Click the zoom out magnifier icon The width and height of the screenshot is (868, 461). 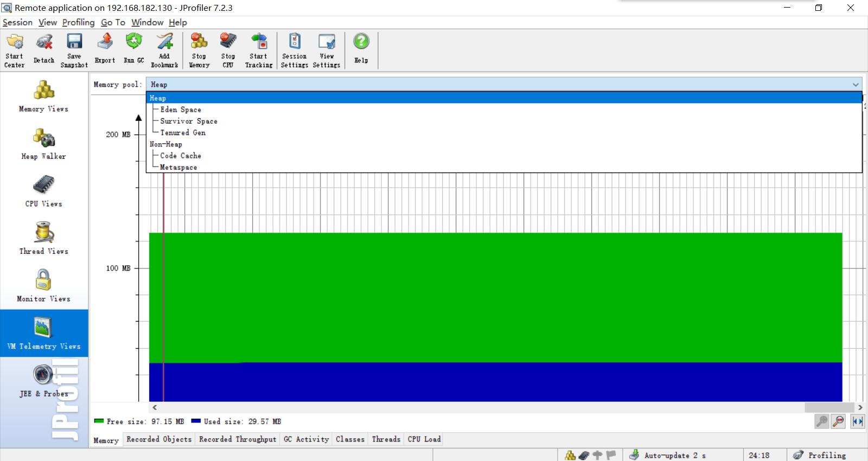(x=839, y=421)
